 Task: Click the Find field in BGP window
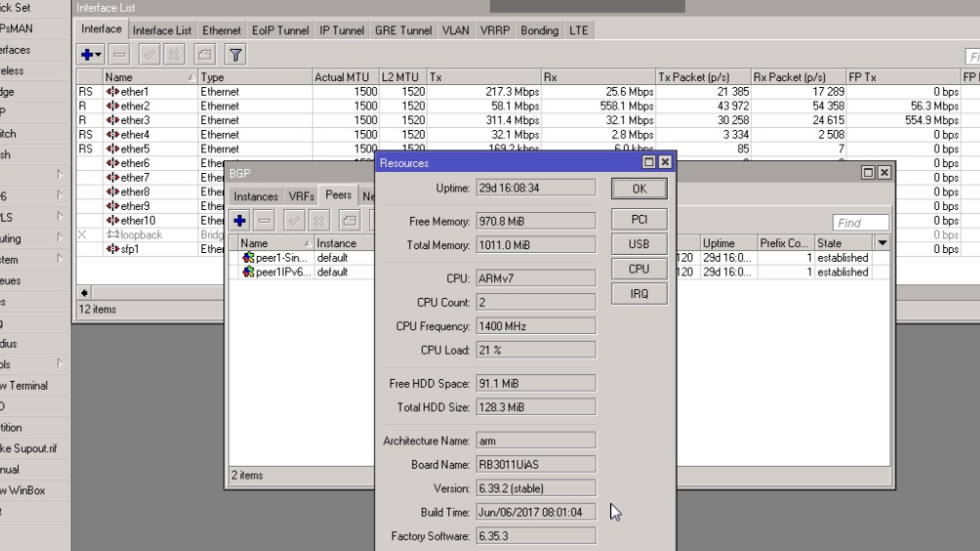tap(860, 223)
